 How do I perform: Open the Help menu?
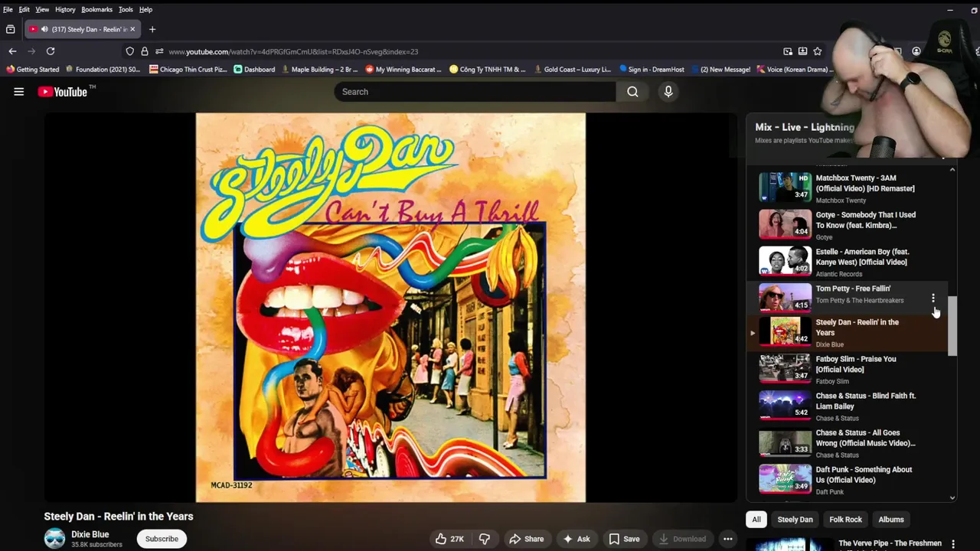coord(145,9)
